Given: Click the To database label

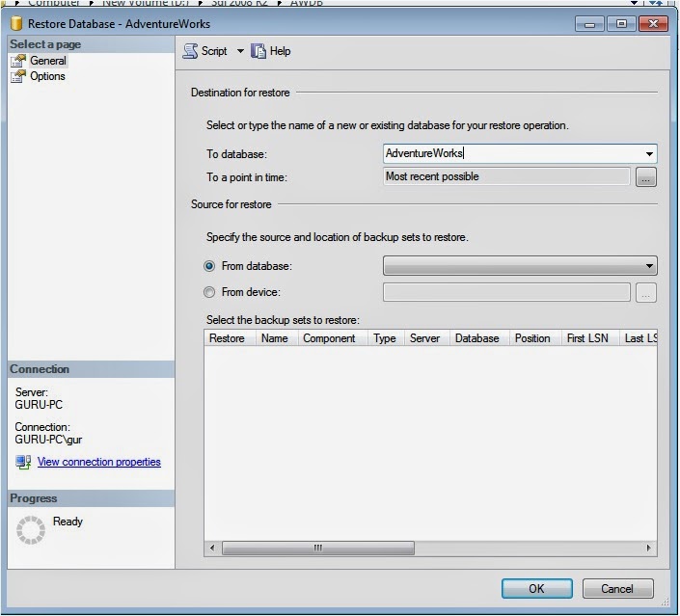Looking at the screenshot, I should [236, 154].
